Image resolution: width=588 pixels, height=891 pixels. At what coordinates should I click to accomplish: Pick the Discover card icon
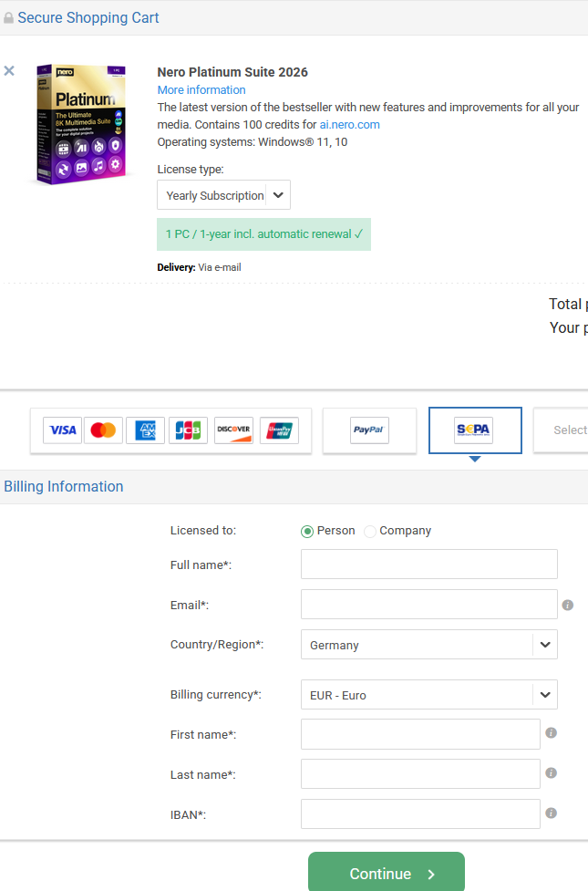(x=233, y=430)
